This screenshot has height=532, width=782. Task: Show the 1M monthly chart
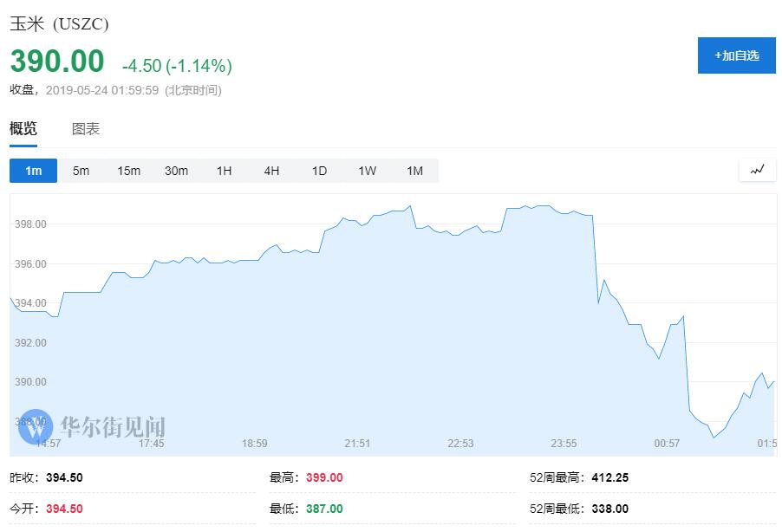coord(414,171)
